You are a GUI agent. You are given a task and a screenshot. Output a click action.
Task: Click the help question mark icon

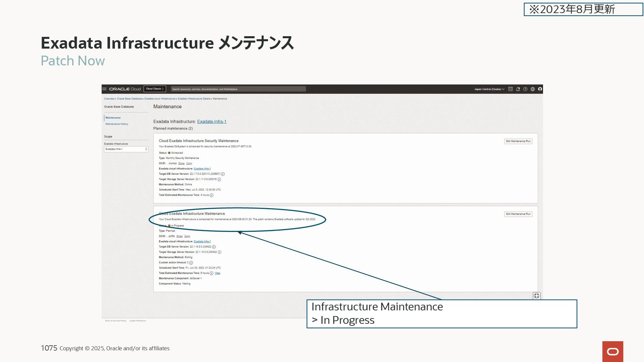click(x=525, y=89)
